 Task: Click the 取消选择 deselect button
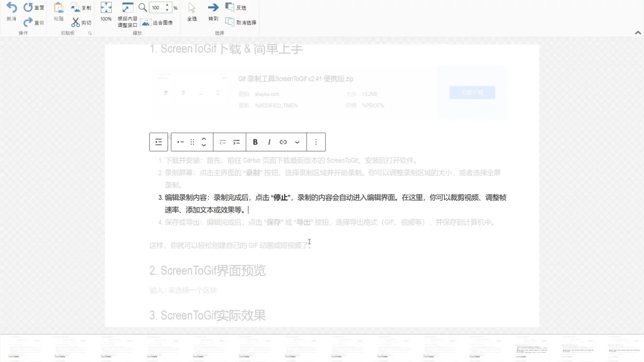(241, 22)
